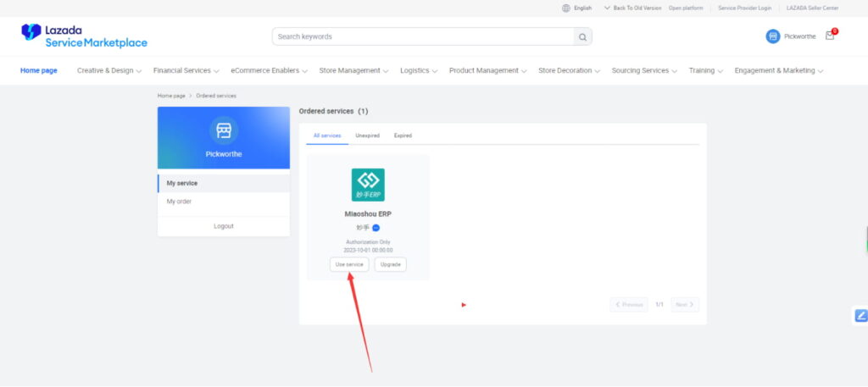Open the Open platform link

(x=685, y=8)
